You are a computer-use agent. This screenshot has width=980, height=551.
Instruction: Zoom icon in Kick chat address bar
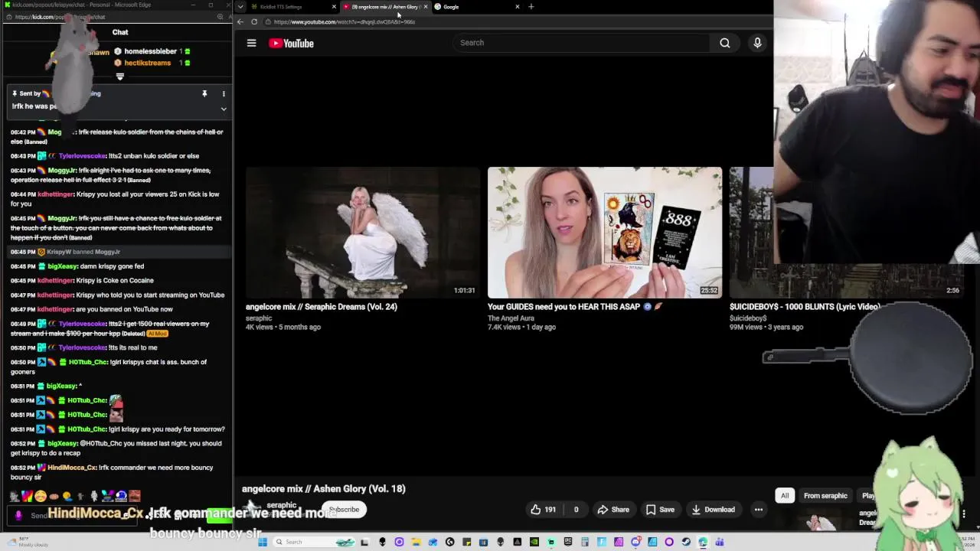click(220, 17)
